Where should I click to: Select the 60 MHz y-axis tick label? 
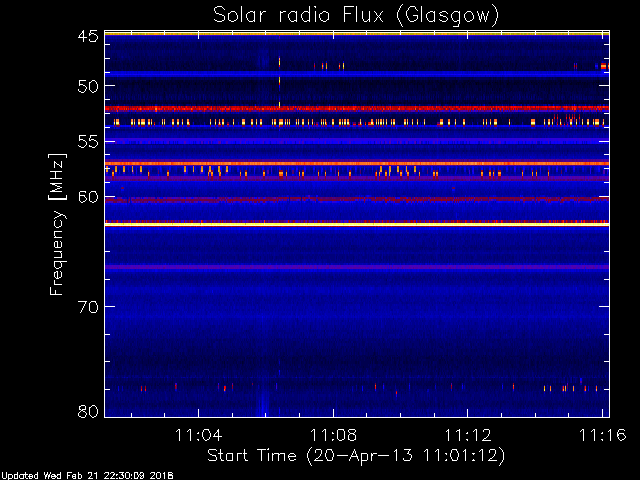click(x=88, y=197)
